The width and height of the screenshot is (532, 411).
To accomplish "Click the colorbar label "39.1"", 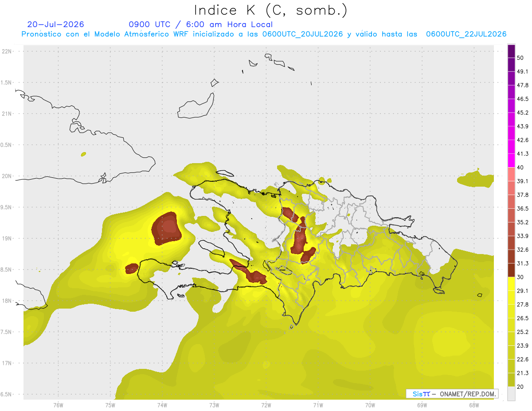I will pyautogui.click(x=523, y=181).
